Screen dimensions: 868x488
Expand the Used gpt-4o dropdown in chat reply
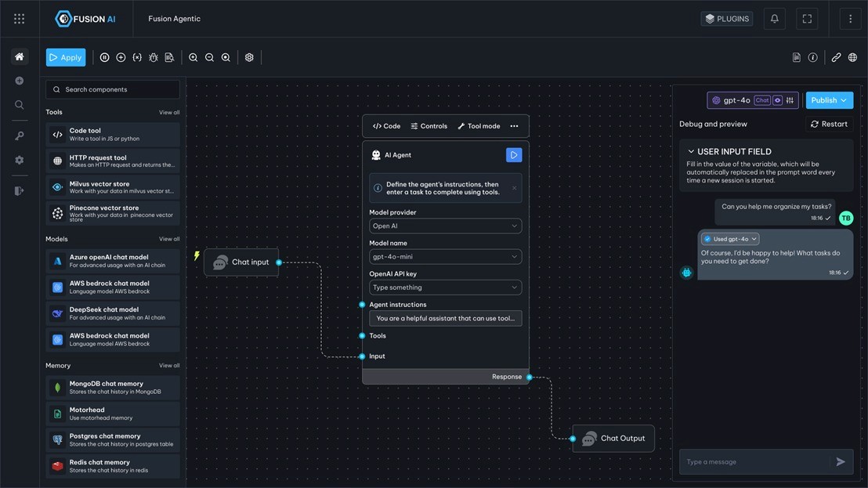point(730,239)
